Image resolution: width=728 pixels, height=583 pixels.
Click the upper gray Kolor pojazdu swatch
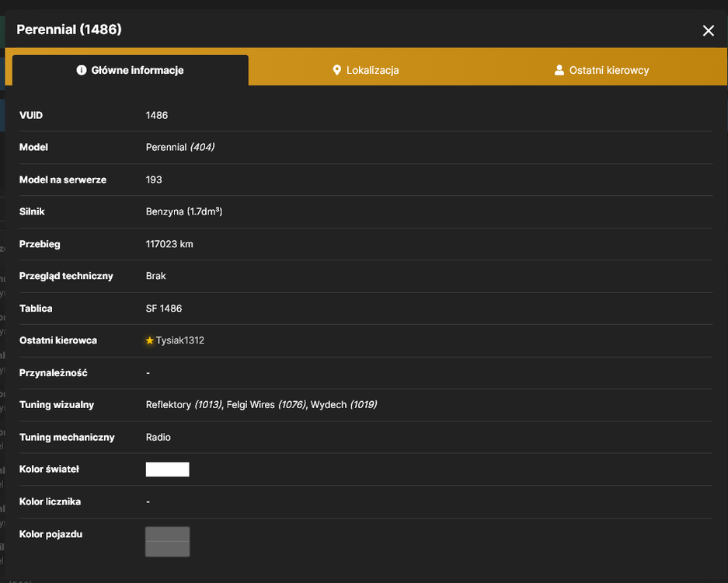point(168,534)
